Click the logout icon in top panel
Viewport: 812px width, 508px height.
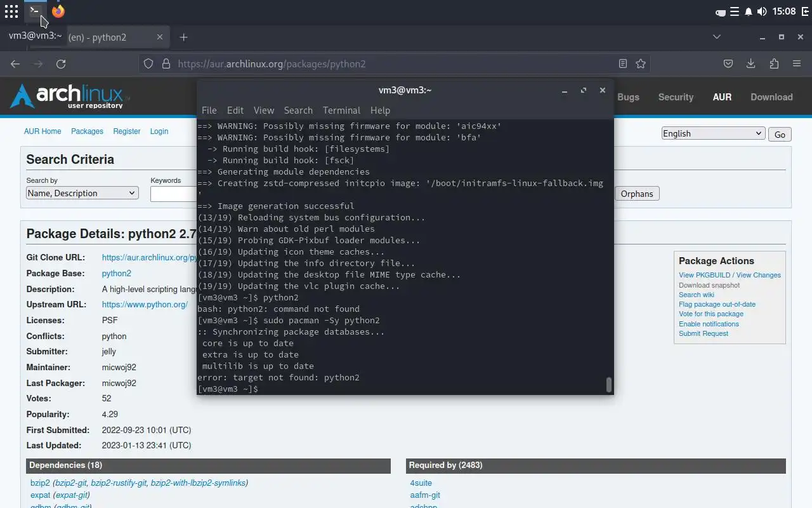(x=806, y=11)
